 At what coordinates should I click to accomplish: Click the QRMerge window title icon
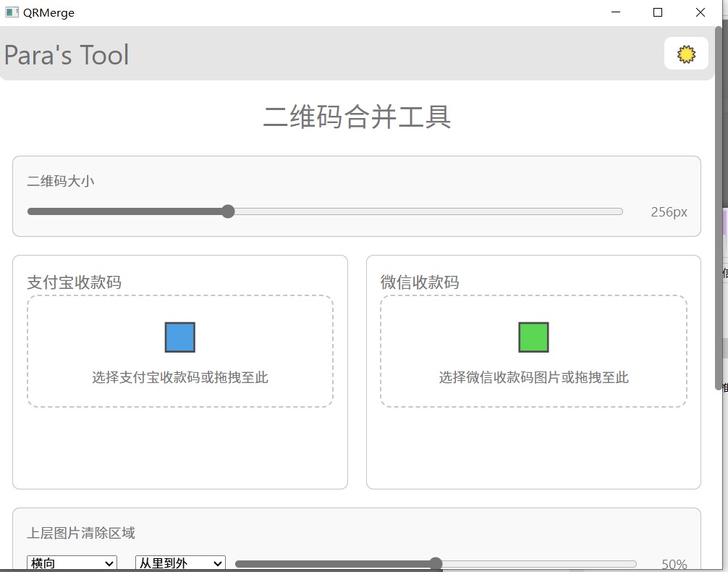coord(12,12)
